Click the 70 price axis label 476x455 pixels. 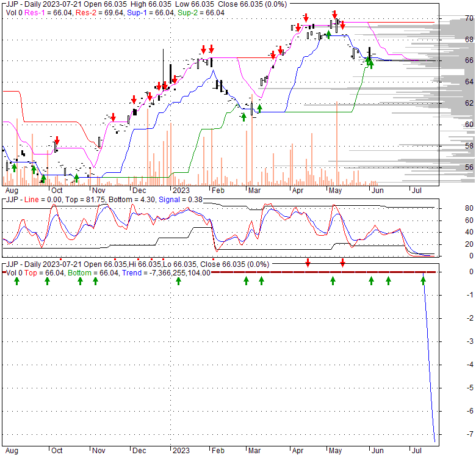pos(469,18)
